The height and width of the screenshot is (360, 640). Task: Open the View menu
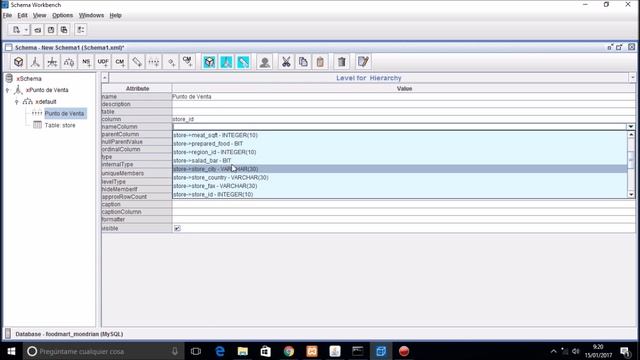[40, 16]
